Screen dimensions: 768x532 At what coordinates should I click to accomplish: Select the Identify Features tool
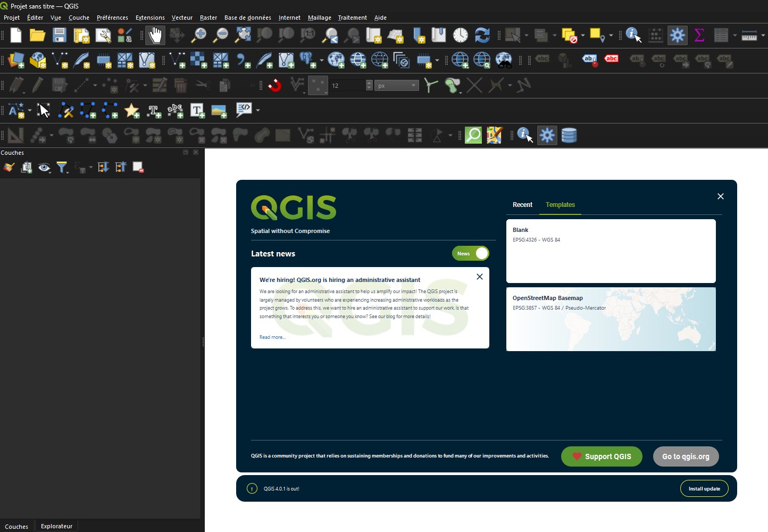tap(633, 36)
